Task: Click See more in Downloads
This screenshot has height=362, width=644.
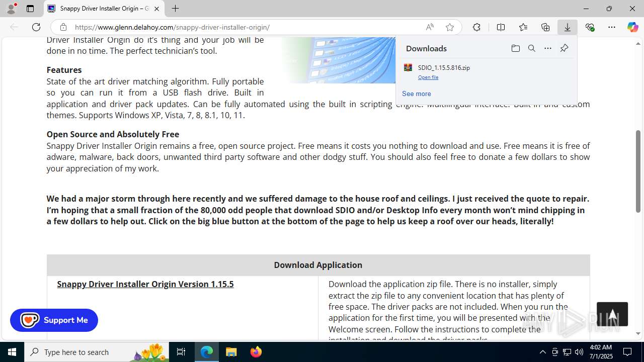Action: 416,94
